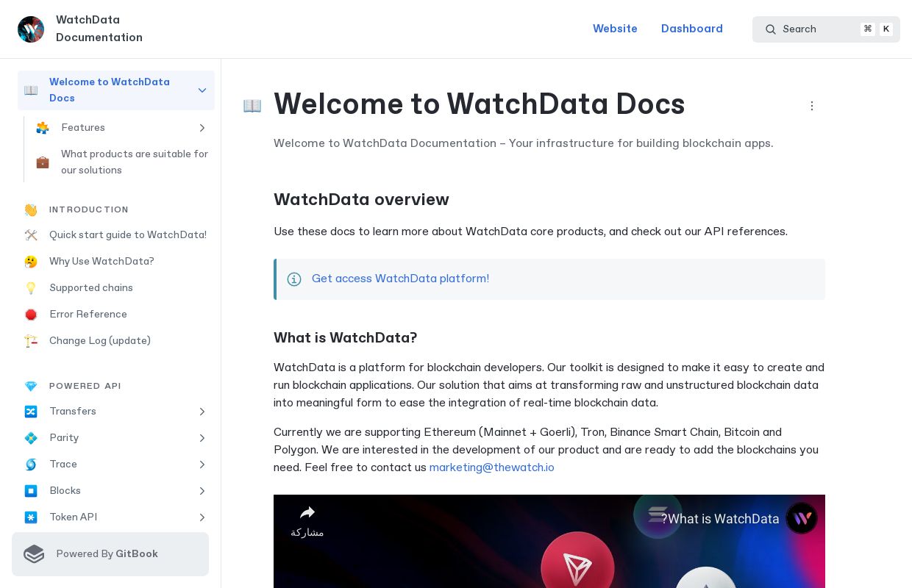The width and height of the screenshot is (912, 588).
Task: Click the Get access WatchData platform! link
Action: (400, 279)
